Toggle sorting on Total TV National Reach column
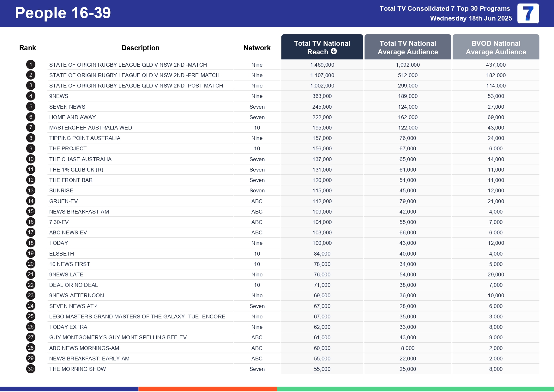This screenshot has height=392, width=554. [x=322, y=47]
